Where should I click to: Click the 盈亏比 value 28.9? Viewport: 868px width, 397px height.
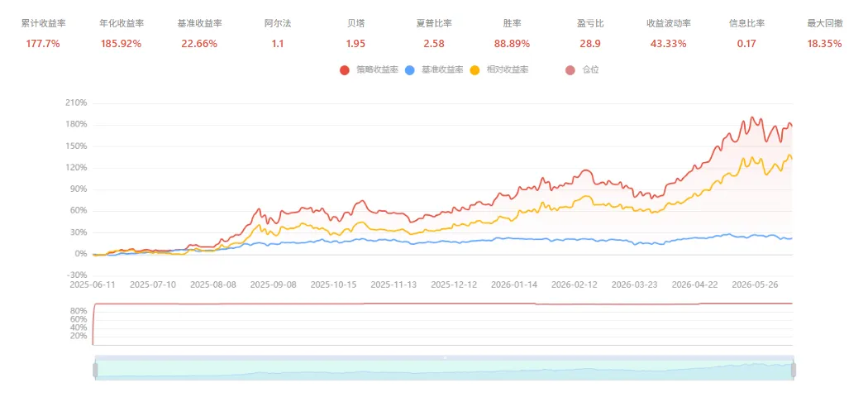(x=590, y=43)
